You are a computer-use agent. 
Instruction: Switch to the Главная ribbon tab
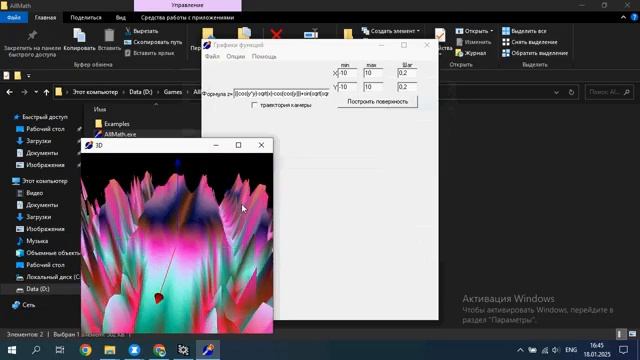[45, 18]
